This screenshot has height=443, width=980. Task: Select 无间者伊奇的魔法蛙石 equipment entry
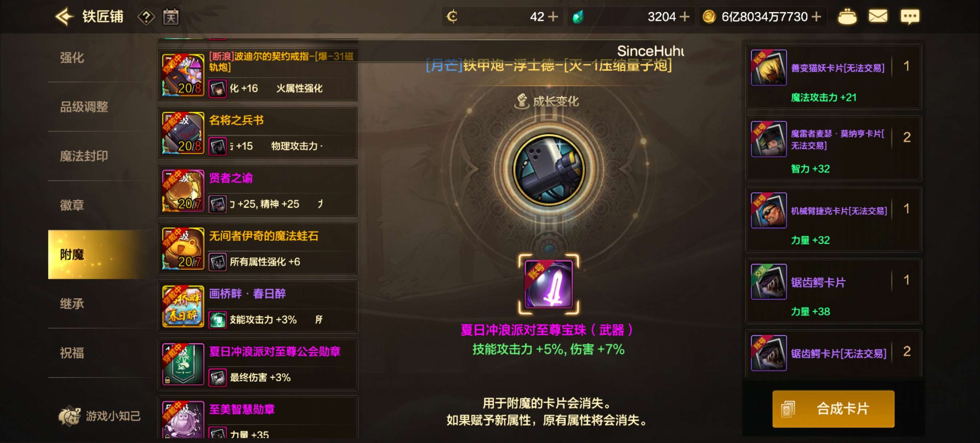click(x=258, y=249)
